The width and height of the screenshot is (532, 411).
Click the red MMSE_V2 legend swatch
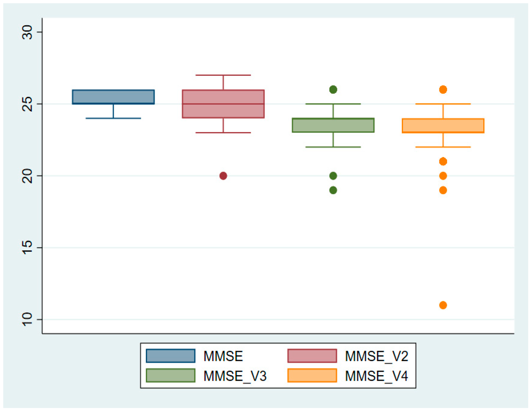(312, 356)
